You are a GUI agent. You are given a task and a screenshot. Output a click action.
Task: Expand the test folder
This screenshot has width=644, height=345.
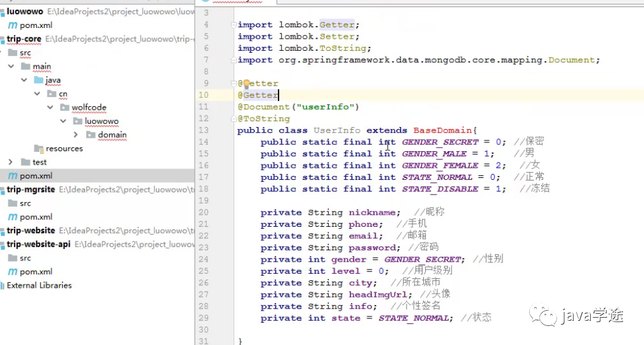point(10,163)
